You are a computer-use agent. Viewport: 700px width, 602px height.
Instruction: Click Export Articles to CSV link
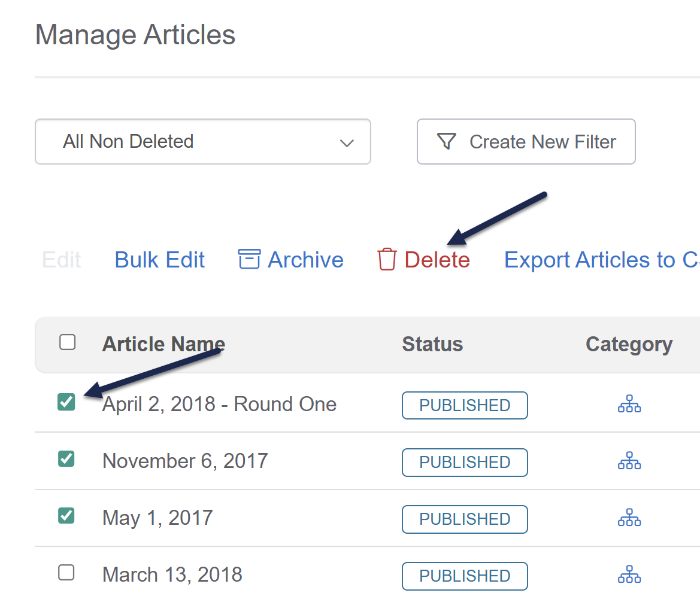602,260
